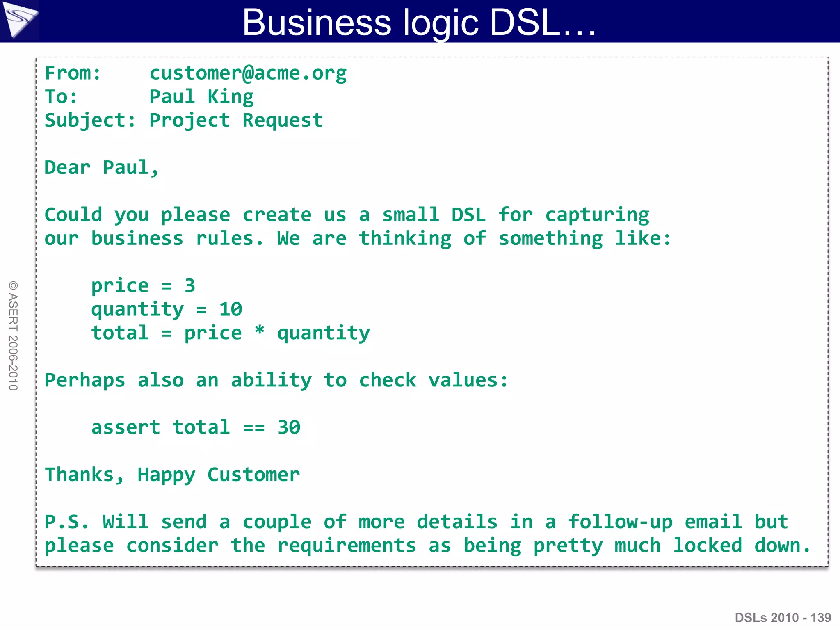Viewport: 840px width, 630px height.
Task: Click the line starting 'P.S. Will send a couple'
Action: click(x=417, y=522)
